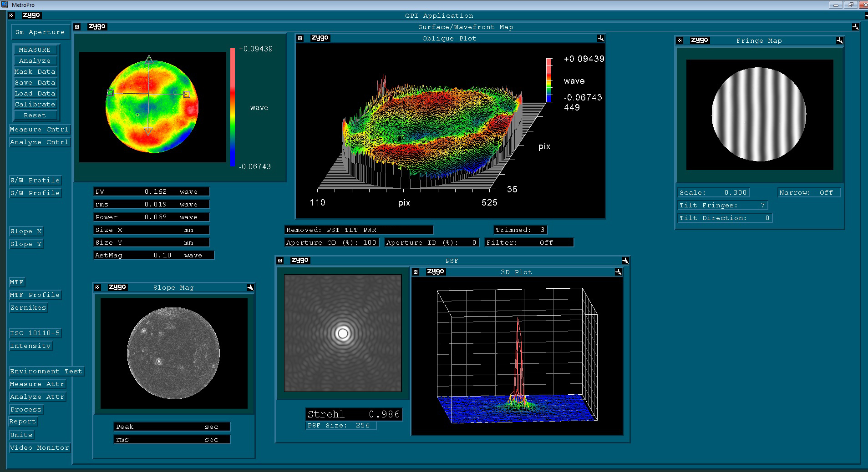
Task: Open the Slope Y view
Action: [x=26, y=244]
